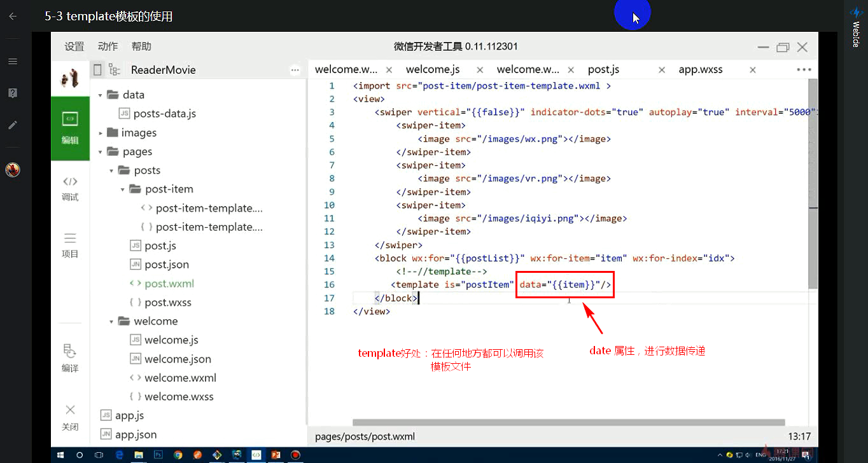Click the pages/posts/post.wxml path in status bar
The height and width of the screenshot is (463, 868).
click(365, 436)
